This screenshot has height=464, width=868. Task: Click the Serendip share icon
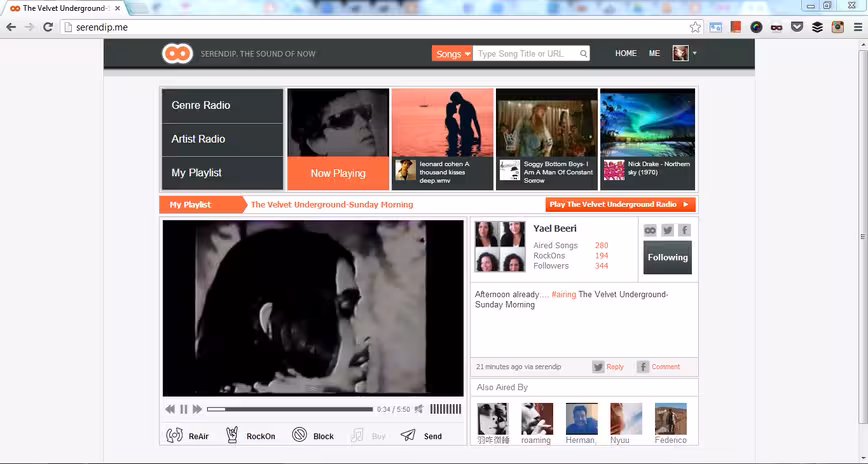[x=650, y=230]
